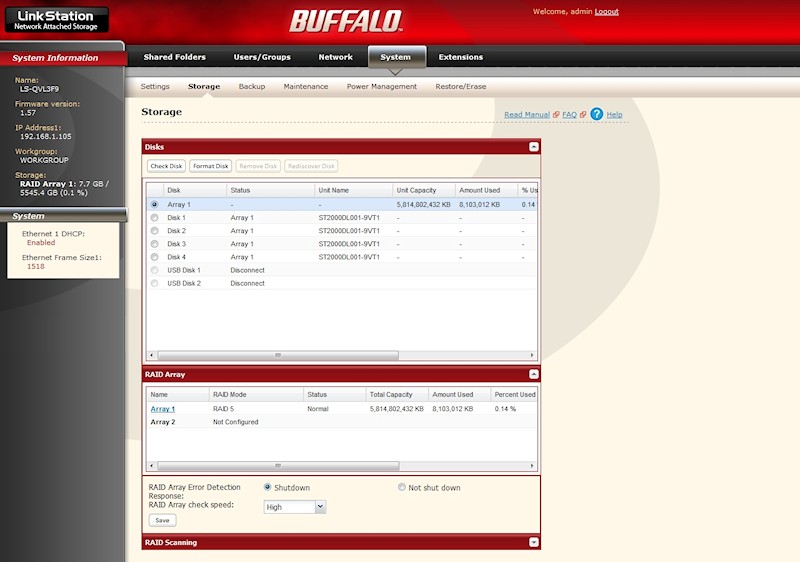Collapse the RAID Array panel
The width and height of the screenshot is (800, 562).
pos(534,374)
